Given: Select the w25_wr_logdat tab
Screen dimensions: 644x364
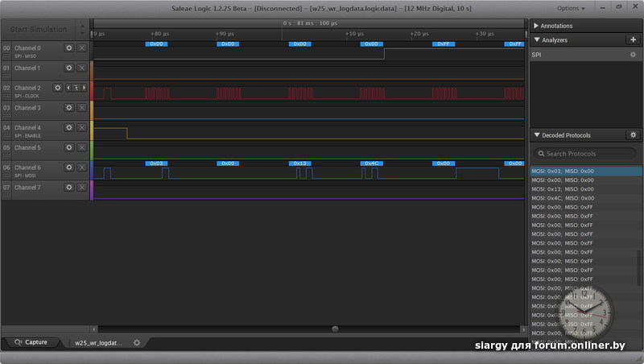Looking at the screenshot, I should click(x=98, y=342).
